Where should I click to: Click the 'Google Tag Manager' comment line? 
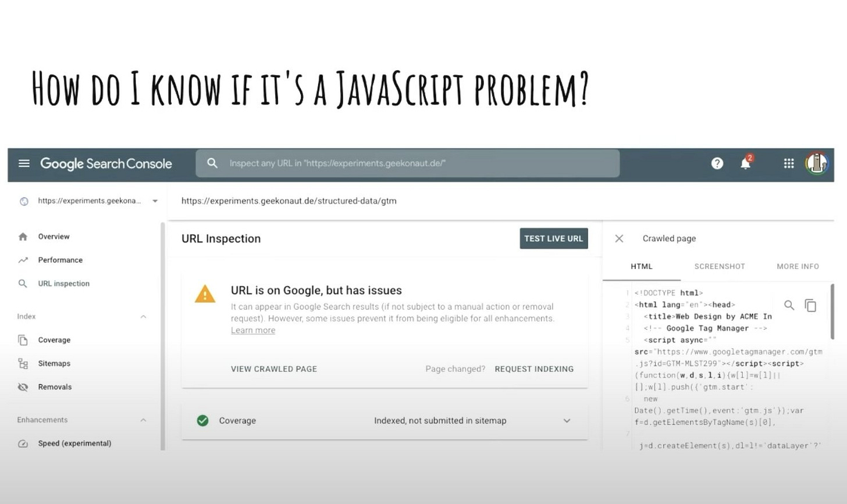point(705,328)
